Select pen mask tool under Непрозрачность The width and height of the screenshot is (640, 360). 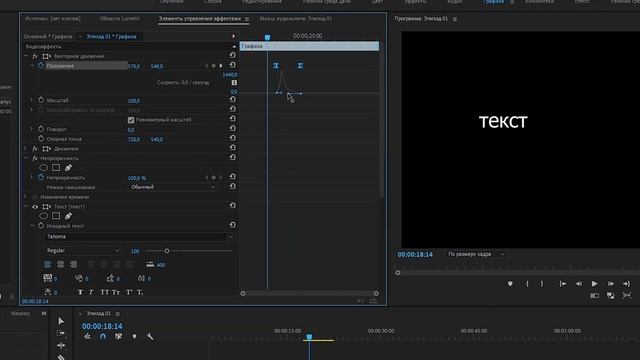(68, 168)
